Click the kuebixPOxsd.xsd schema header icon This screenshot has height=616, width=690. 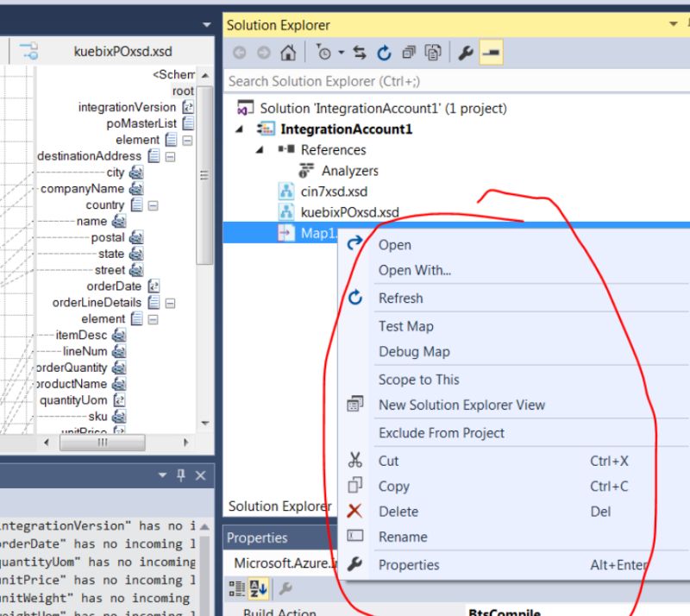pyautogui.click(x=29, y=51)
